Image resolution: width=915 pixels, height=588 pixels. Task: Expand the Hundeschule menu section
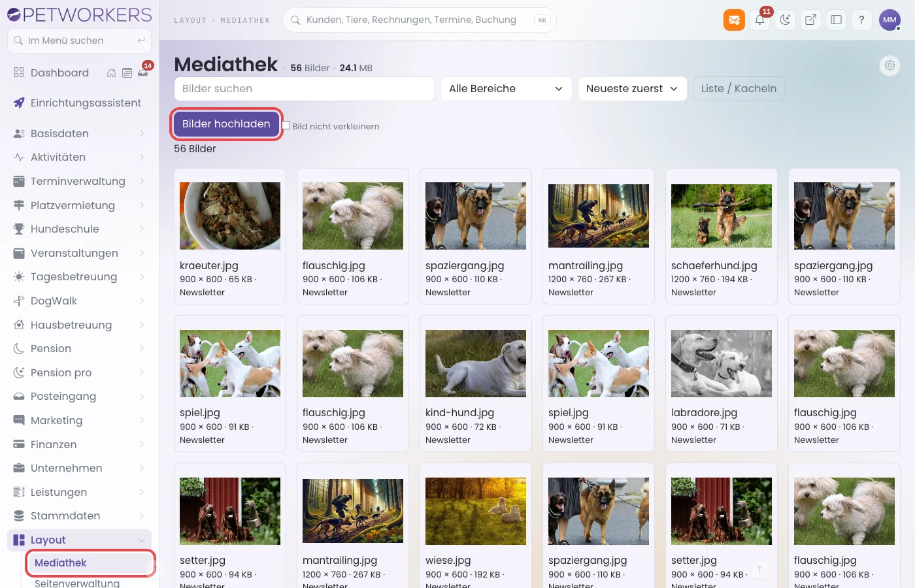pos(79,229)
